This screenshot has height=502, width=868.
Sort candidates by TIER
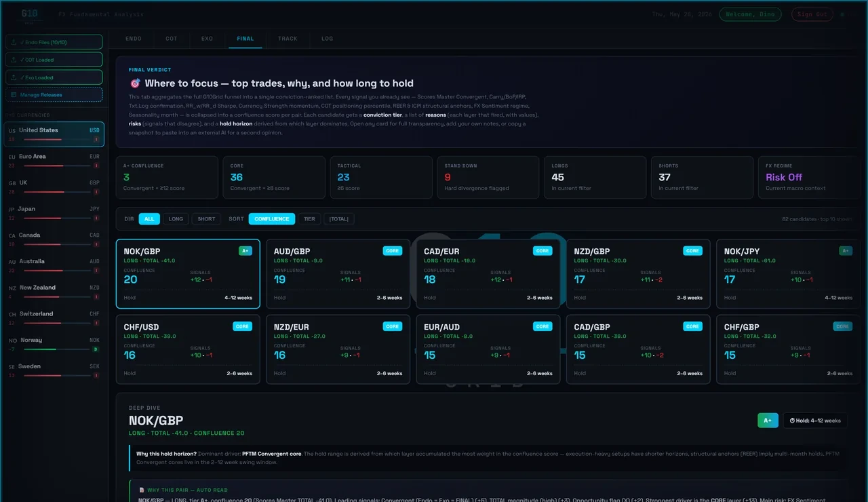click(x=309, y=218)
